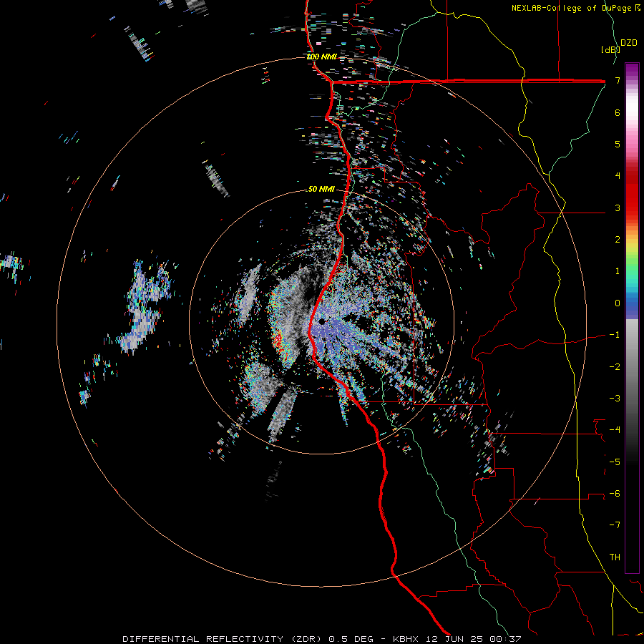The width and height of the screenshot is (644, 644).
Task: Click the -7 value on the color scale
Action: [x=615, y=525]
